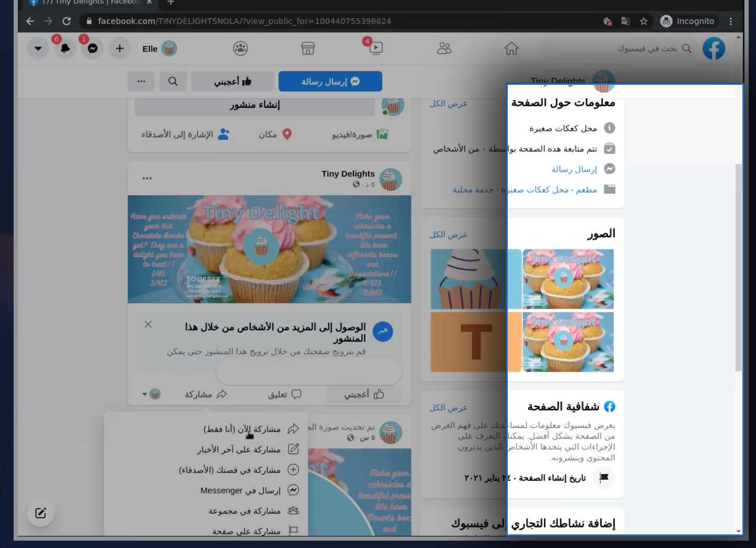The image size is (756, 548).
Task: Click the محل كعكات صغيرة info line
Action: pos(563,128)
